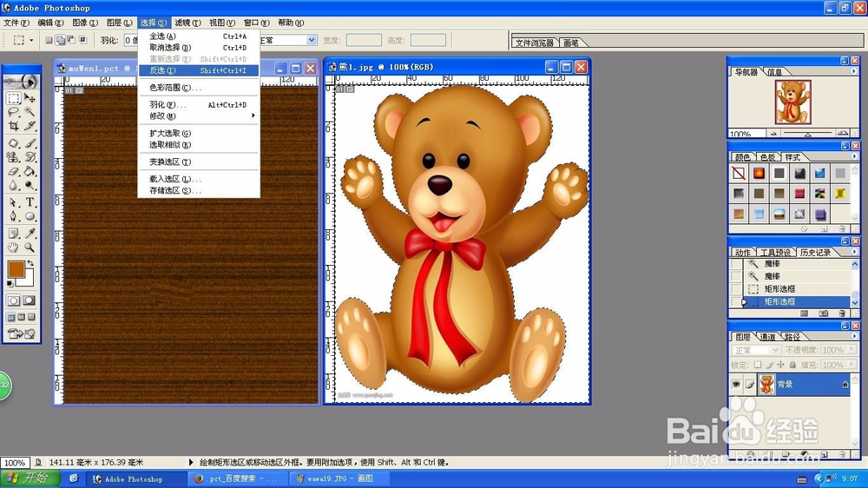Select the Notes tool
868x488 pixels.
14,234
